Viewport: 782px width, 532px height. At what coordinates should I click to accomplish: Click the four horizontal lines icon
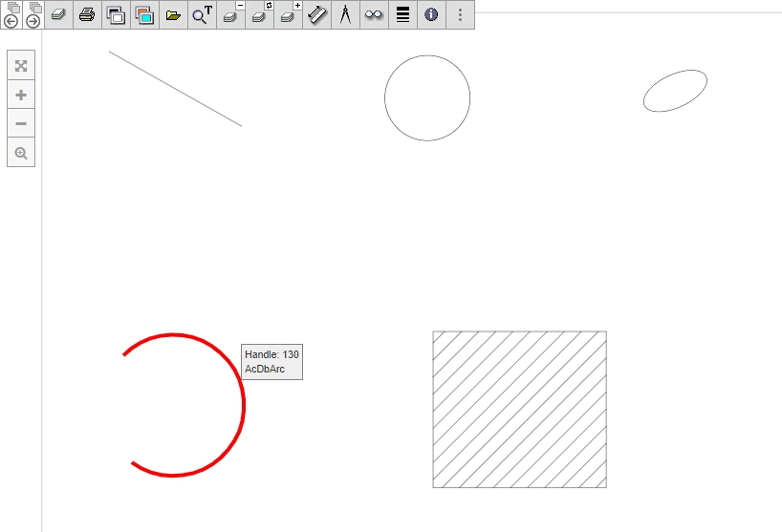tap(403, 14)
